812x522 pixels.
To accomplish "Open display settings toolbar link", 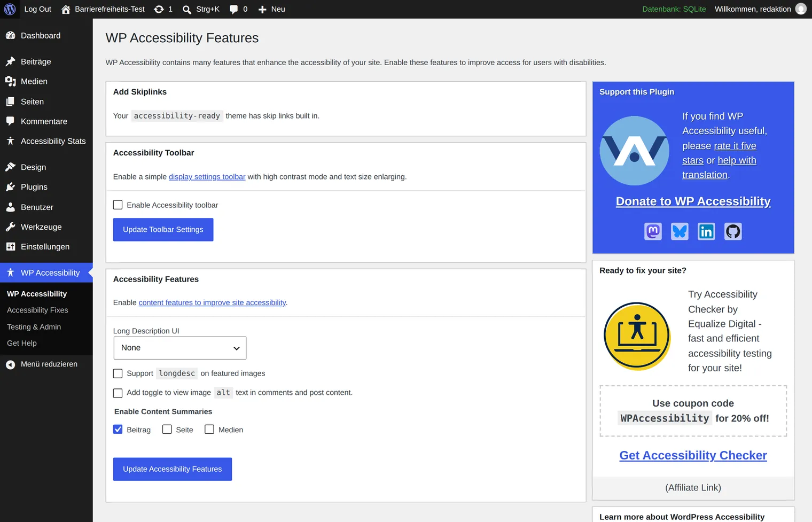I will pyautogui.click(x=207, y=177).
